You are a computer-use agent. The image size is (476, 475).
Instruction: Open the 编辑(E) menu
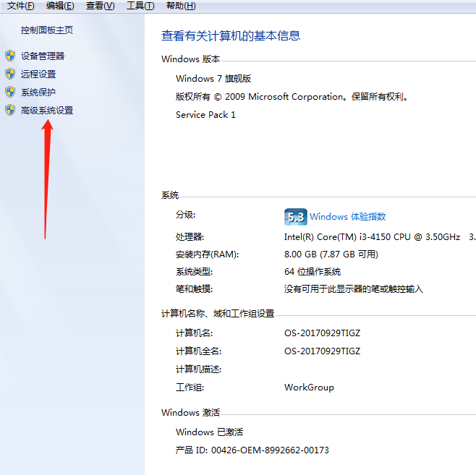pyautogui.click(x=60, y=6)
